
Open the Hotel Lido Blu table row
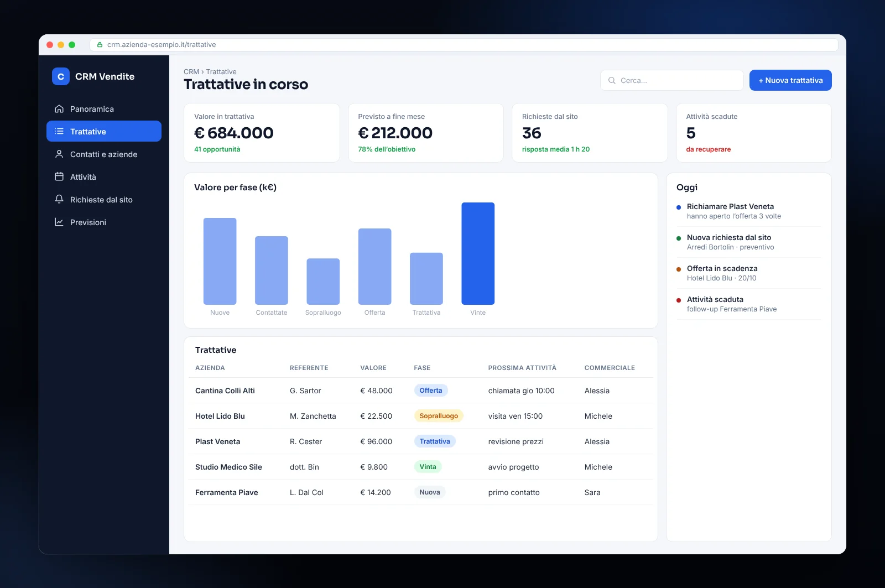click(x=421, y=416)
